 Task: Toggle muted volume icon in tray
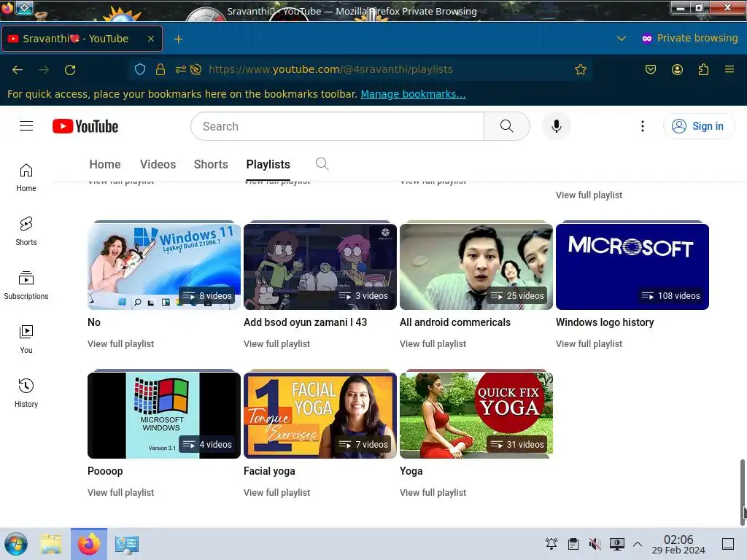pyautogui.click(x=595, y=544)
